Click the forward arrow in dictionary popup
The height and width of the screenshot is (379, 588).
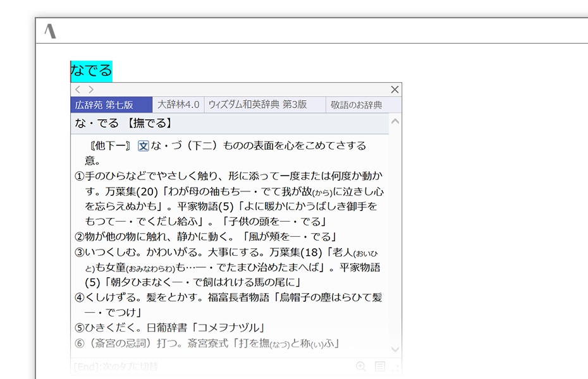91,90
